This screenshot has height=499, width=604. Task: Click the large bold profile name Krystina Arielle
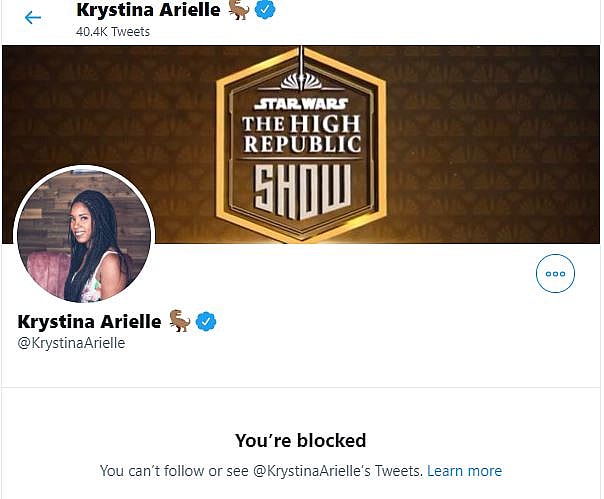[x=89, y=321]
